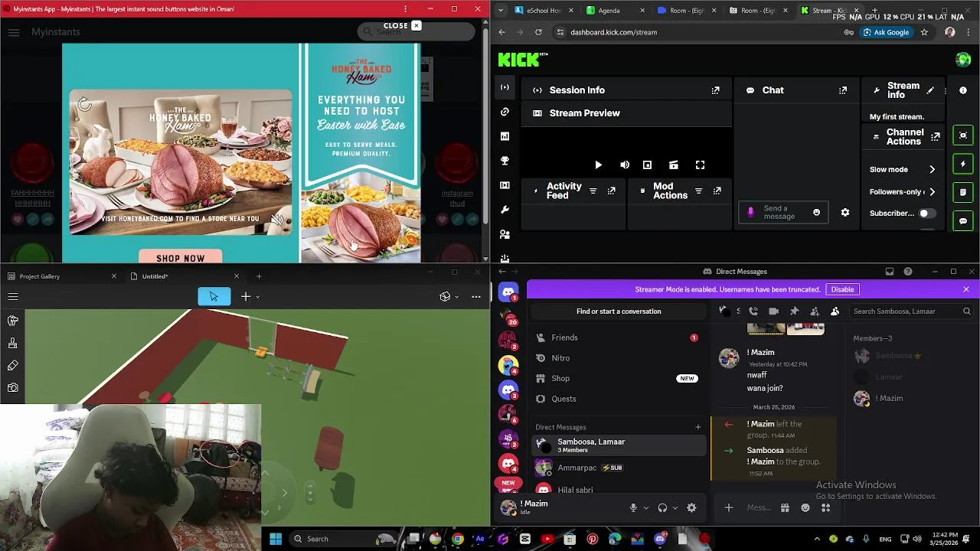The height and width of the screenshot is (551, 980).
Task: Open Quests in Discord
Action: [x=618, y=399]
